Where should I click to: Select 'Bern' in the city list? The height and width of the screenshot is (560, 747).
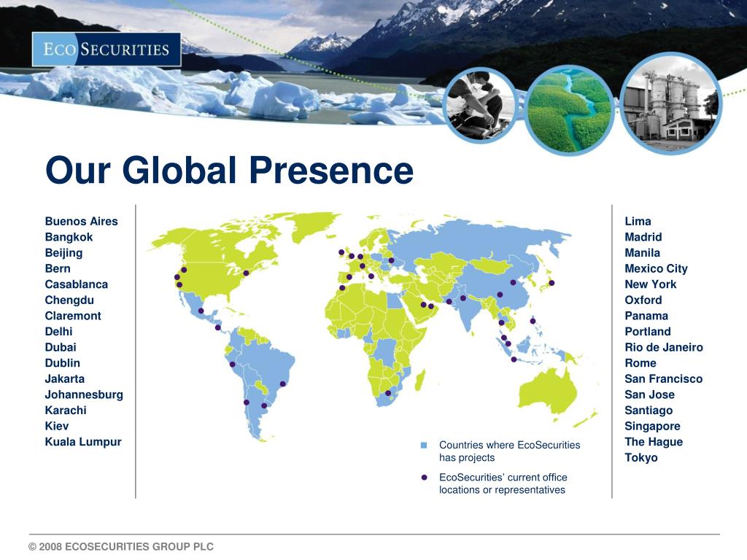pos(57,268)
